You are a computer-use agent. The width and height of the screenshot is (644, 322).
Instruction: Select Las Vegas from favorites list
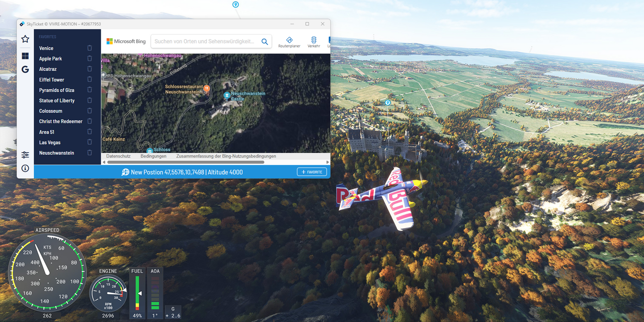coord(50,143)
